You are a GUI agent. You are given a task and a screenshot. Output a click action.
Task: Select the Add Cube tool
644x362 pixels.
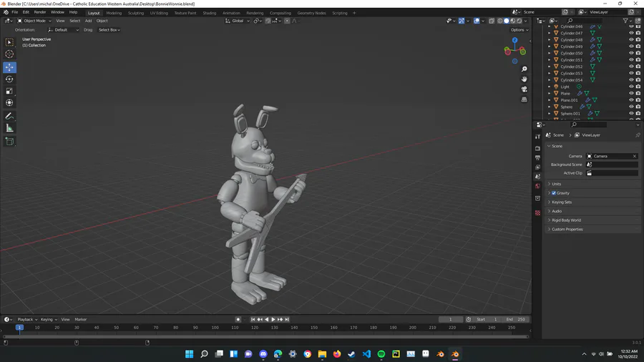click(x=9, y=142)
